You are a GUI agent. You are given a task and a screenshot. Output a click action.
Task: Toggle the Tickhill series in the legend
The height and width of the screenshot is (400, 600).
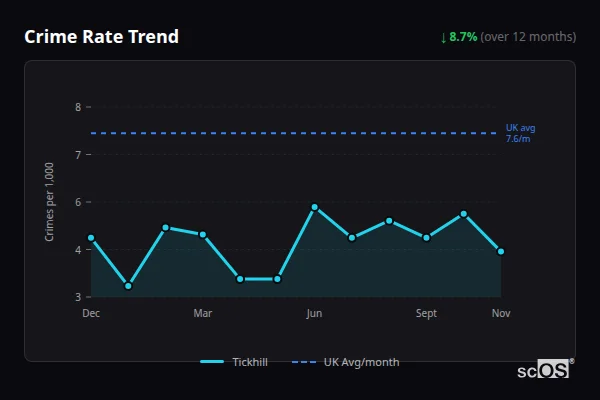[x=234, y=362]
